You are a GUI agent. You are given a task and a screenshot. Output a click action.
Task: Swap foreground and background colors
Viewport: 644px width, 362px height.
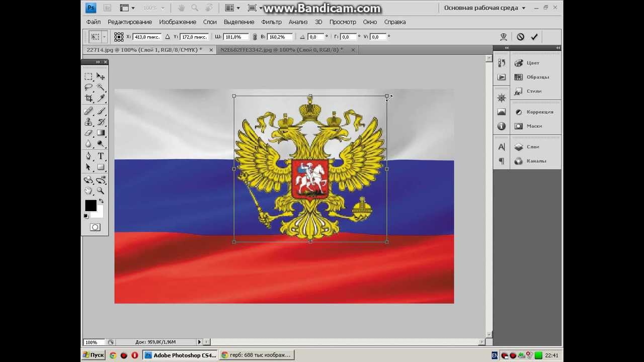[101, 201]
